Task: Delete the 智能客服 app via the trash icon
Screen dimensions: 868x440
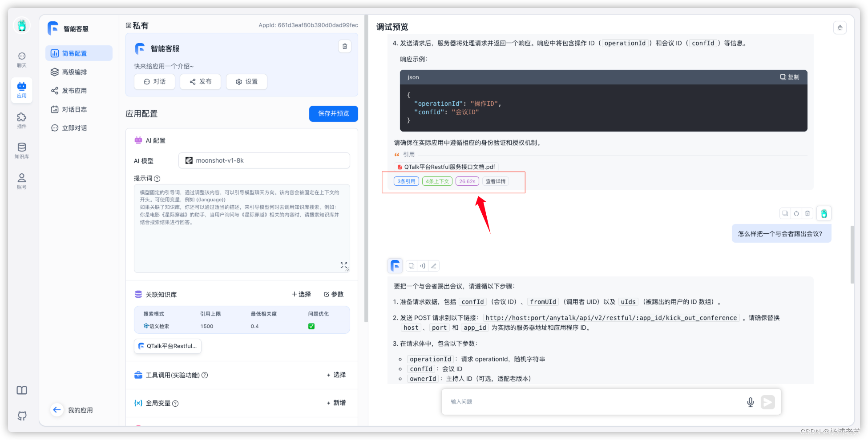Action: click(345, 46)
